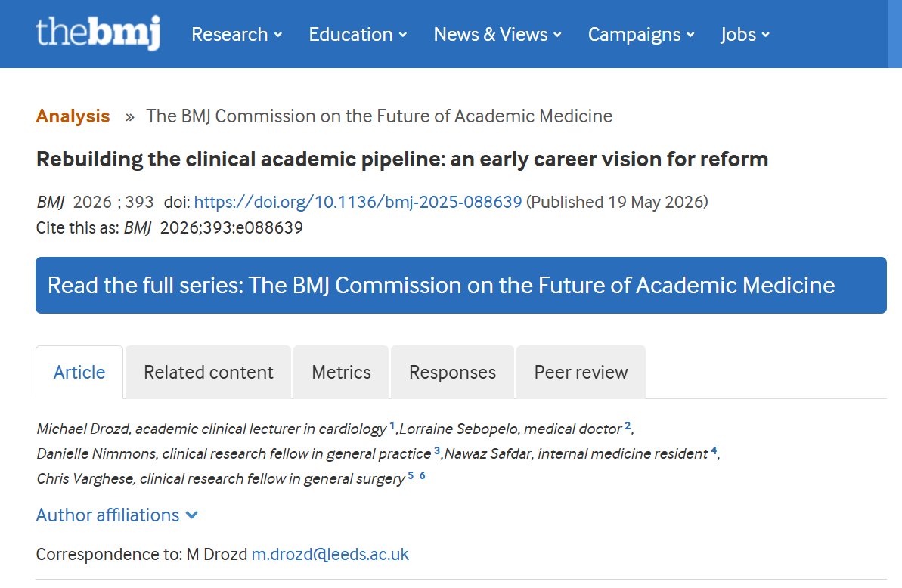Click m.drozd@leeds.ac.uk email link
Image resolution: width=902 pixels, height=588 pixels.
point(330,554)
